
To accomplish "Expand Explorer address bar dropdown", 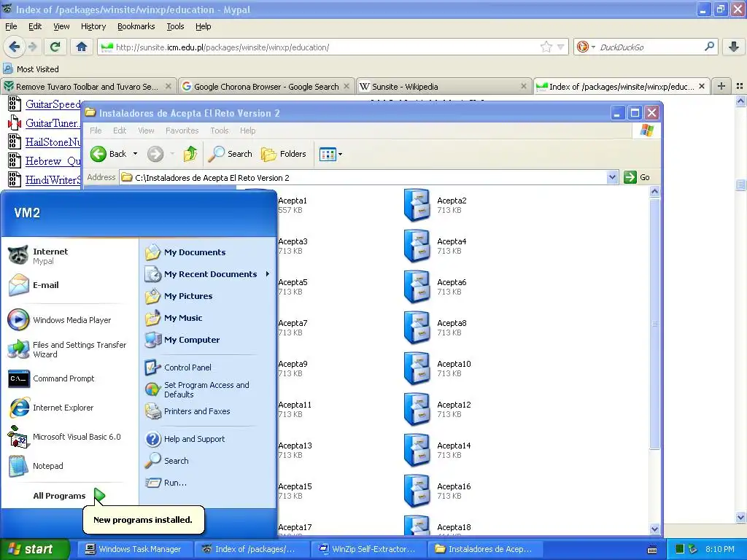I will coord(612,178).
